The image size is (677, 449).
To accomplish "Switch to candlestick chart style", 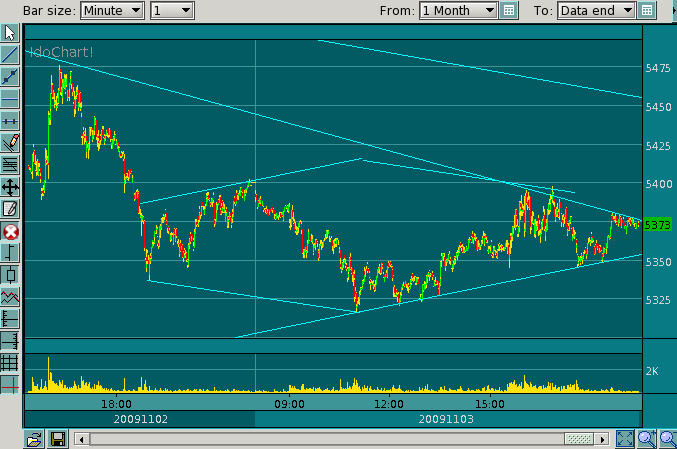I will pyautogui.click(x=10, y=275).
